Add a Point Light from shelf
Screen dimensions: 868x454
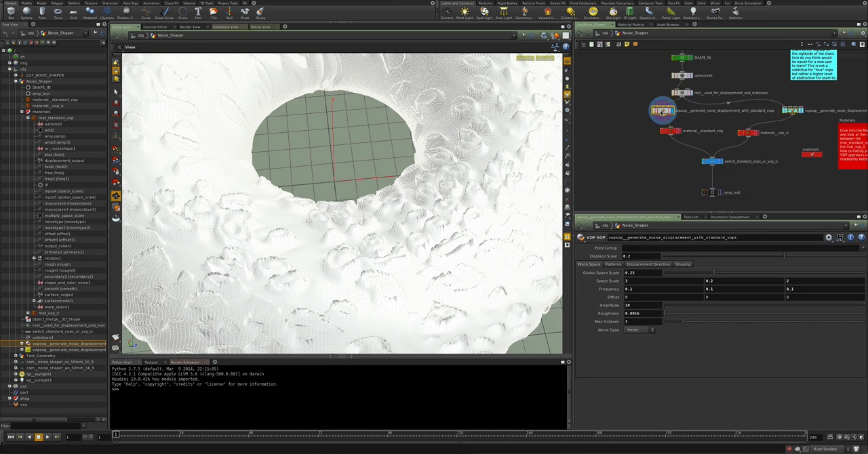coord(465,13)
